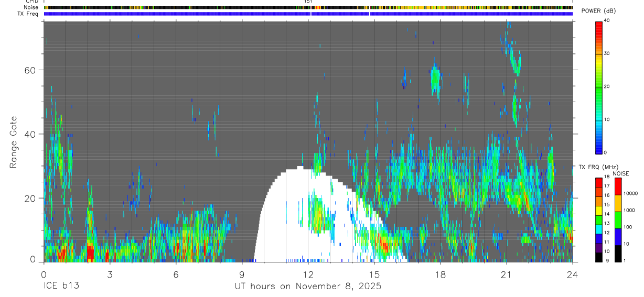Viewport: 644px width, 297px height.
Task: Click the 17 label on TX FRQ legend
Action: pos(607,186)
